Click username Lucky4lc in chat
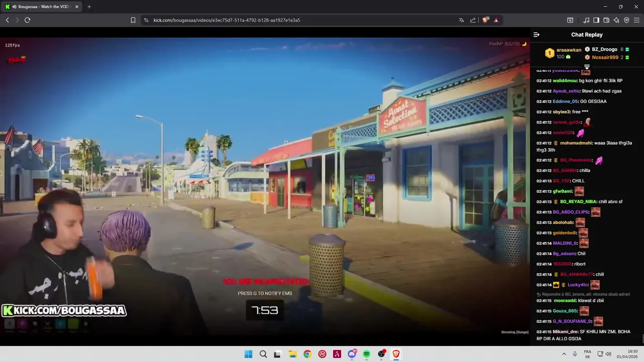Viewport: 644px width, 362px height. 577,285
